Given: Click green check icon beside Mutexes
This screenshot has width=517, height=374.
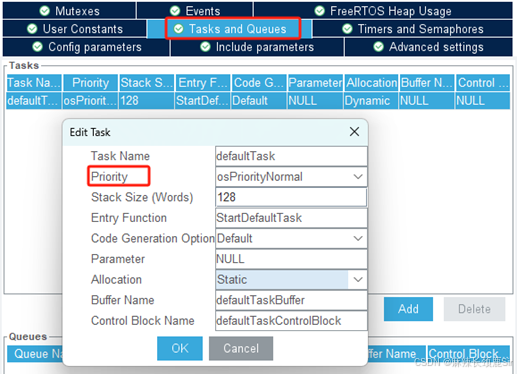Looking at the screenshot, I should pyautogui.click(x=45, y=11).
